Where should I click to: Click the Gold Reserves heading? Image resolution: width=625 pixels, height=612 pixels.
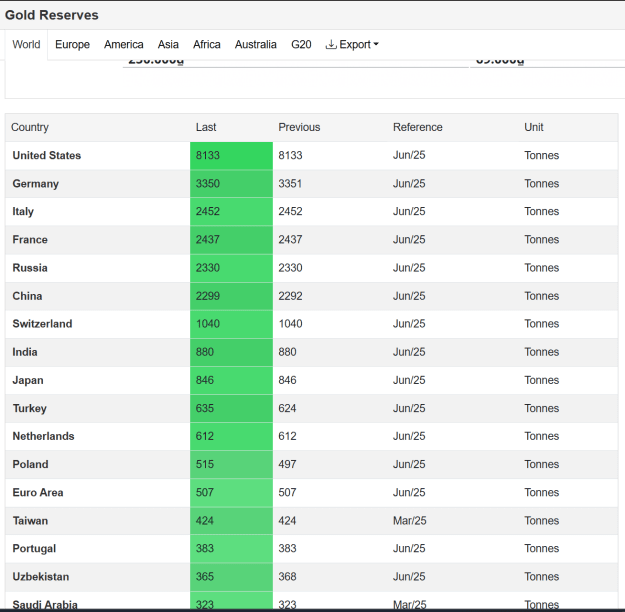[51, 15]
